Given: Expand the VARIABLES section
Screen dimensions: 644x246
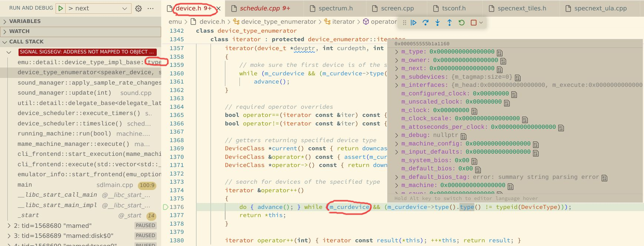Looking at the screenshot, I should [25, 21].
